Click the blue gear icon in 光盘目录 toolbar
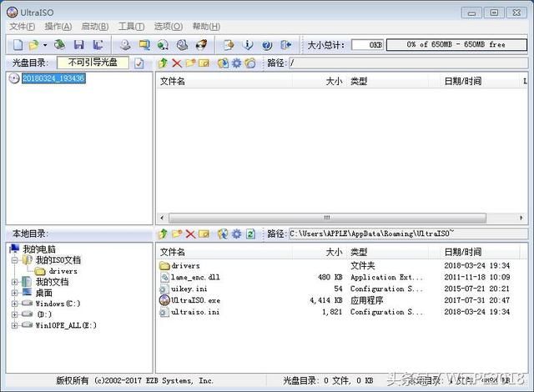Screen dimensions: 534x392 coord(236,63)
